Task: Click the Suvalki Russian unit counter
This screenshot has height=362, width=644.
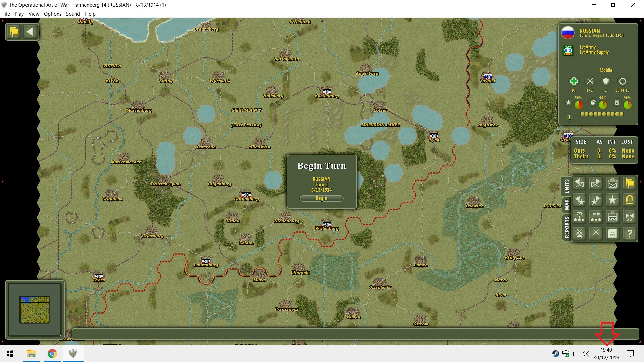Action: point(487,77)
